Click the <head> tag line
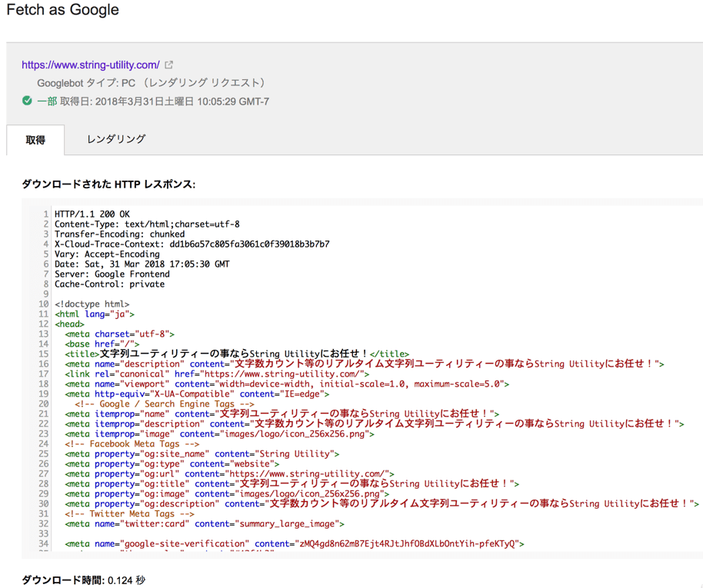This screenshot has height=588, width=703. [x=69, y=324]
